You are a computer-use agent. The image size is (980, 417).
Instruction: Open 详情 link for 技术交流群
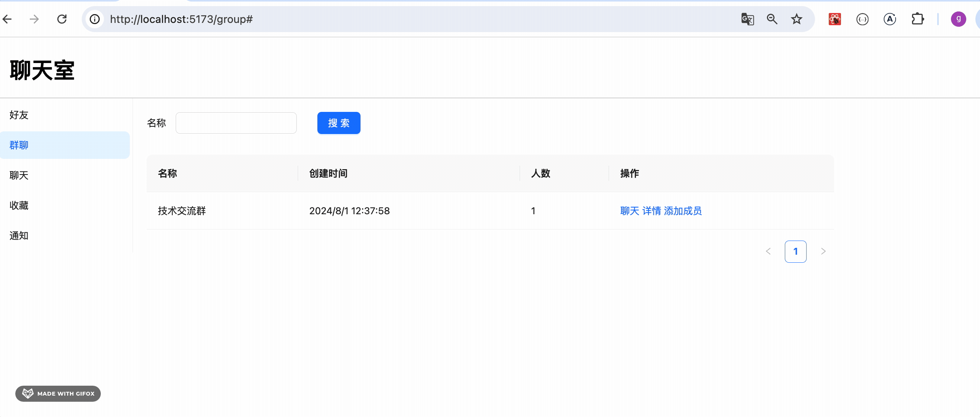point(652,211)
